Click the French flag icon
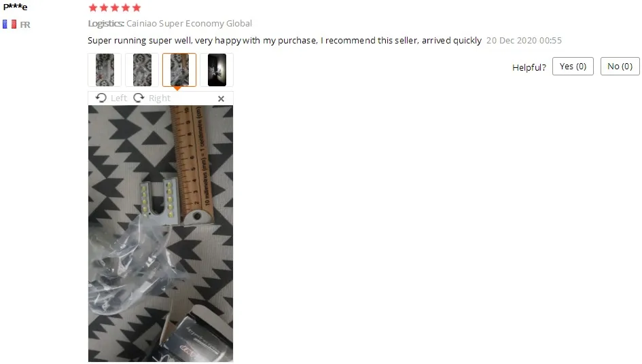This screenshot has width=642, height=364. coord(10,24)
